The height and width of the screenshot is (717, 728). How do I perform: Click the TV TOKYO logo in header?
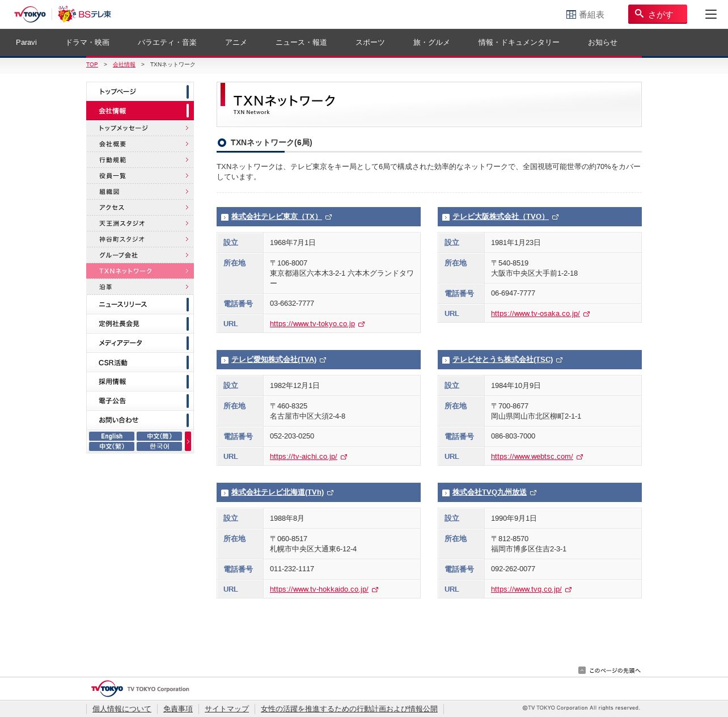(x=30, y=14)
